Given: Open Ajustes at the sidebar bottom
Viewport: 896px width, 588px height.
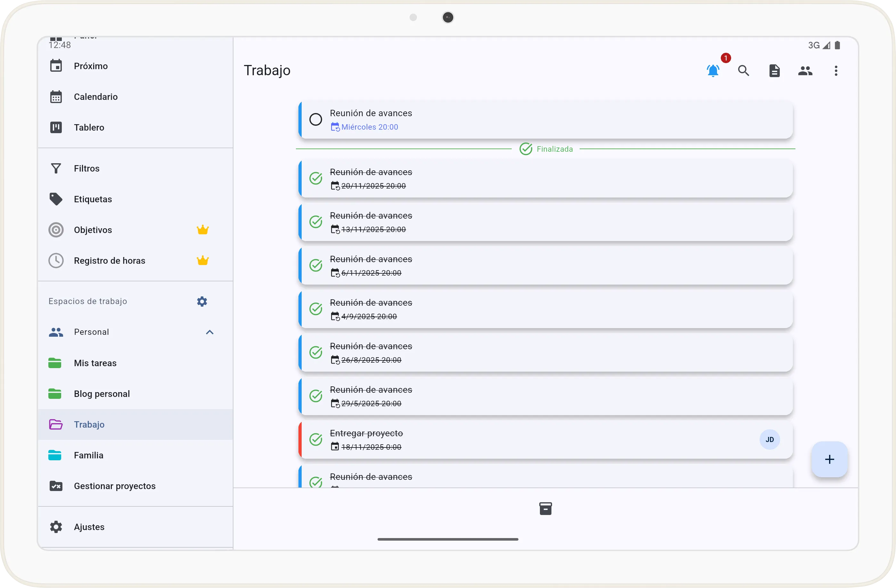Looking at the screenshot, I should (x=89, y=527).
